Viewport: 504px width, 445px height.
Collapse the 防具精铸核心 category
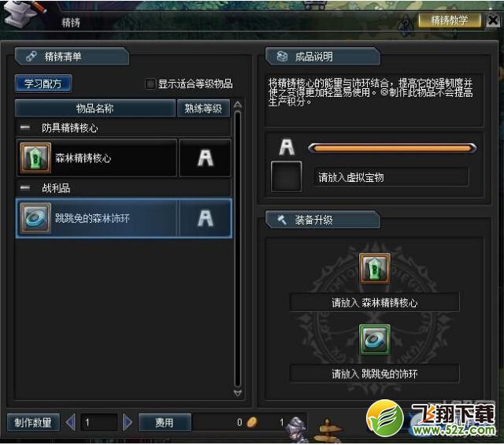click(x=25, y=128)
